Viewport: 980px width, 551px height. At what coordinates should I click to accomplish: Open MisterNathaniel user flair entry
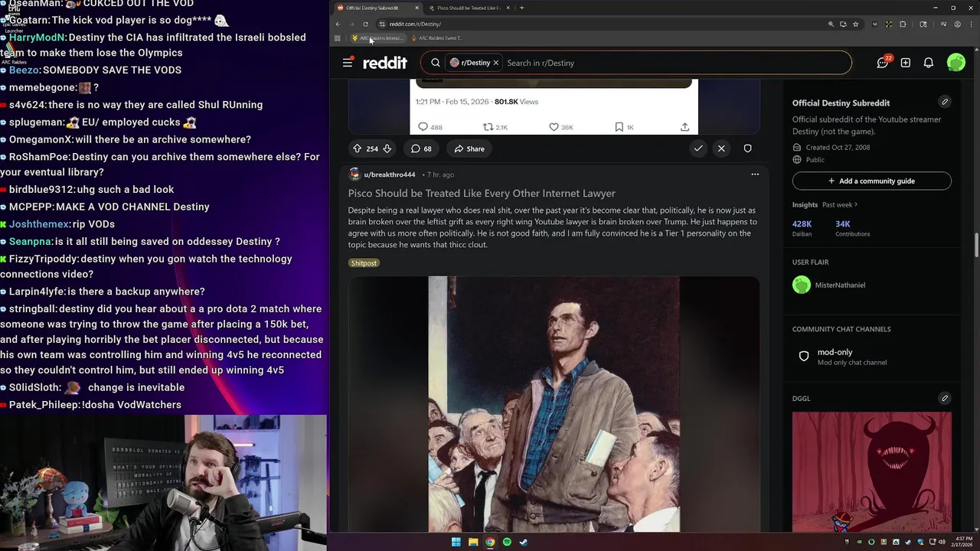829,285
